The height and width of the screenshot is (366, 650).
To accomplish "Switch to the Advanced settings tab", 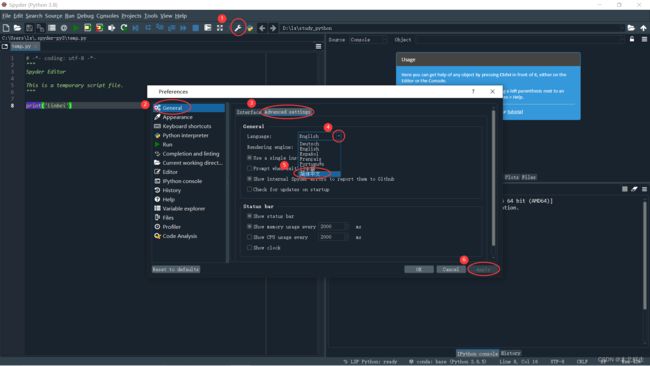I will pos(287,112).
